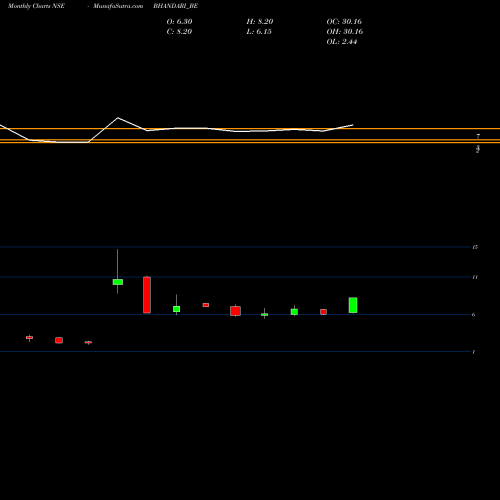
Task: Click the close price "C: 8.20"
Action: click(179, 32)
